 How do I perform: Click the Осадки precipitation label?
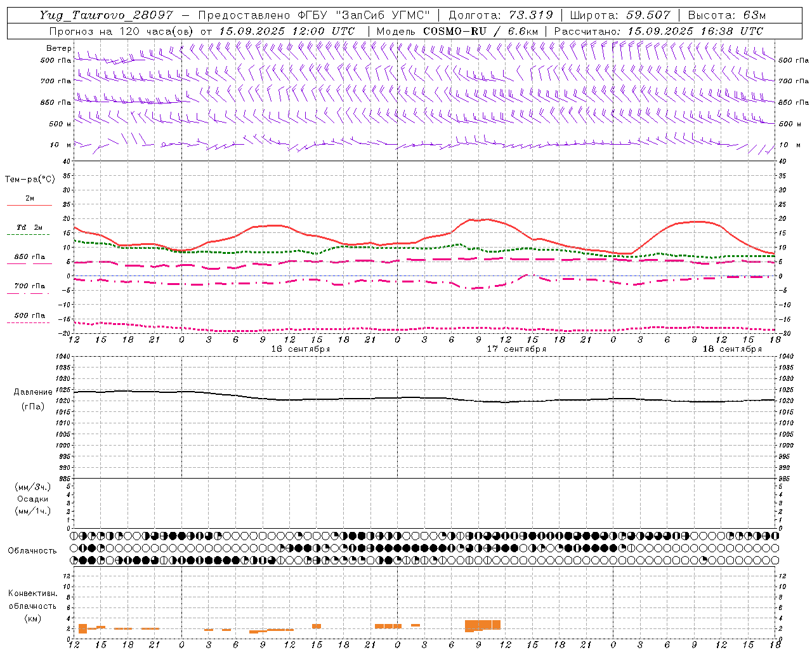33,500
